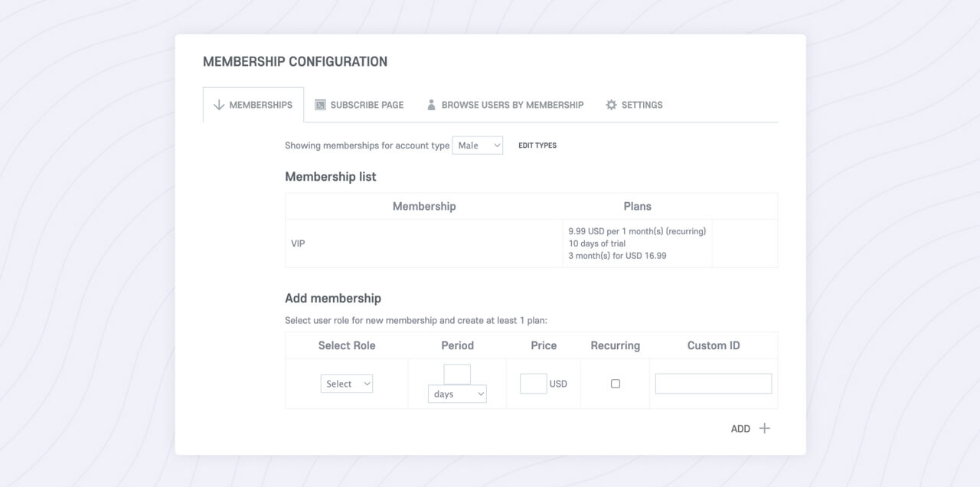The image size is (980, 487).
Task: Focus the Custom ID text field
Action: (x=713, y=384)
